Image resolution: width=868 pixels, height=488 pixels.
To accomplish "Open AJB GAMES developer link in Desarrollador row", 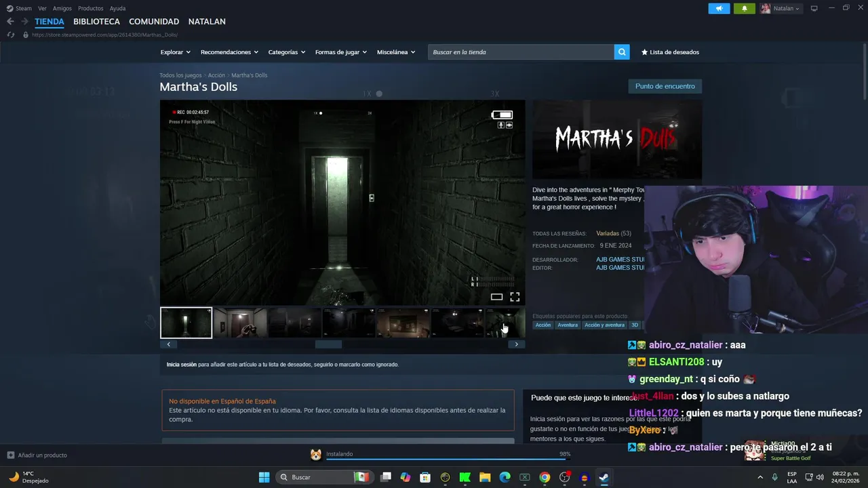I will pos(620,260).
